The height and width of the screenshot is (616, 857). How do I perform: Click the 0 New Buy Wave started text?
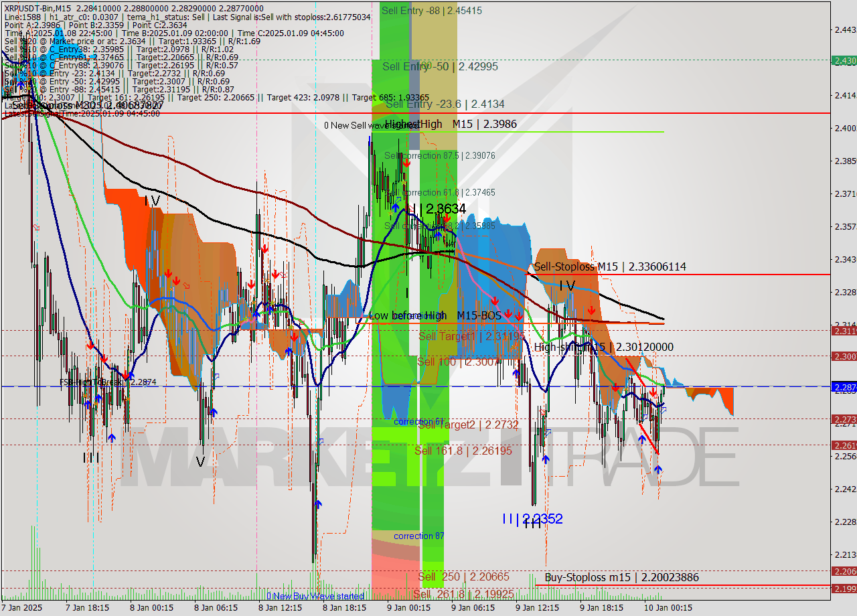click(315, 596)
